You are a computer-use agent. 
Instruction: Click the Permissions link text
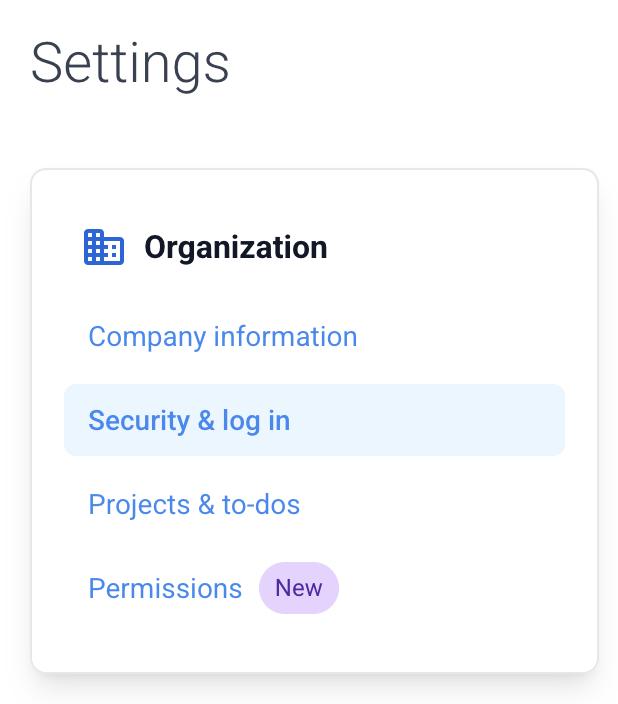165,588
